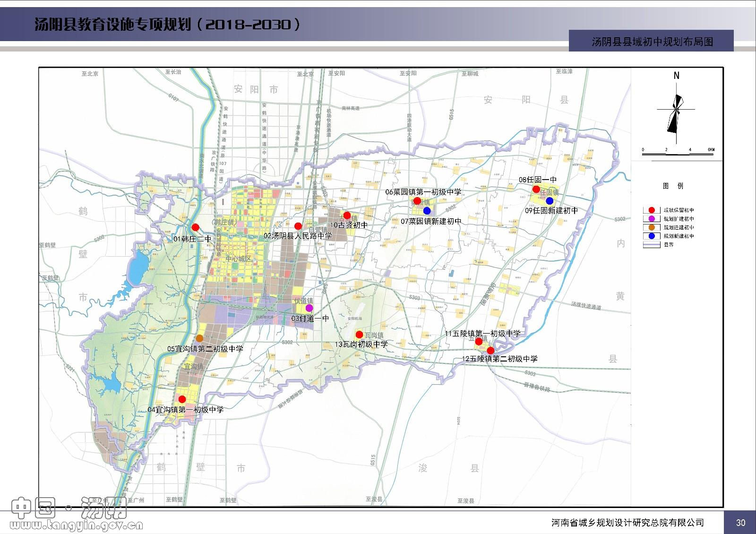Click the red marker for 11五陵镇第一初级中学
The width and height of the screenshot is (756, 534).
(x=479, y=341)
